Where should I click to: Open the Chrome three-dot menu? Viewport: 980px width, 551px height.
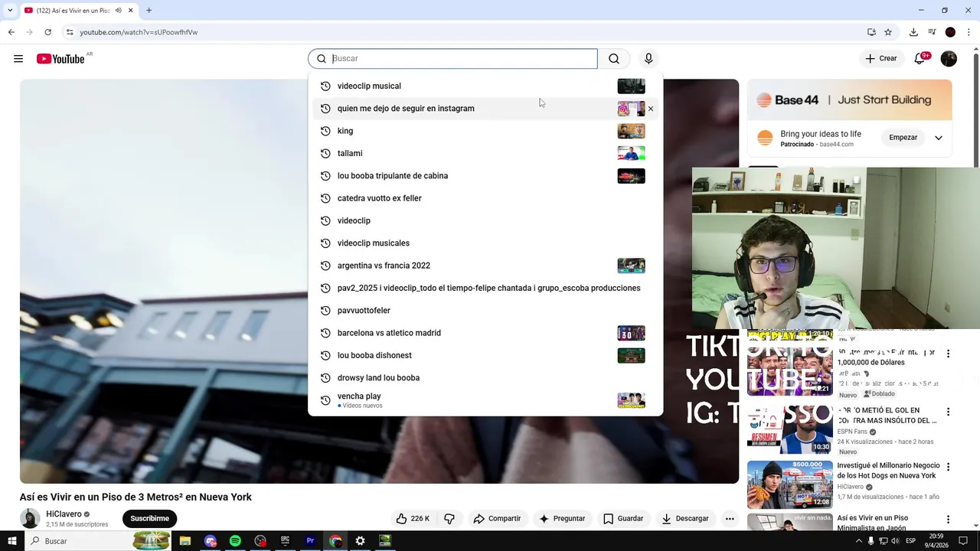pyautogui.click(x=969, y=32)
